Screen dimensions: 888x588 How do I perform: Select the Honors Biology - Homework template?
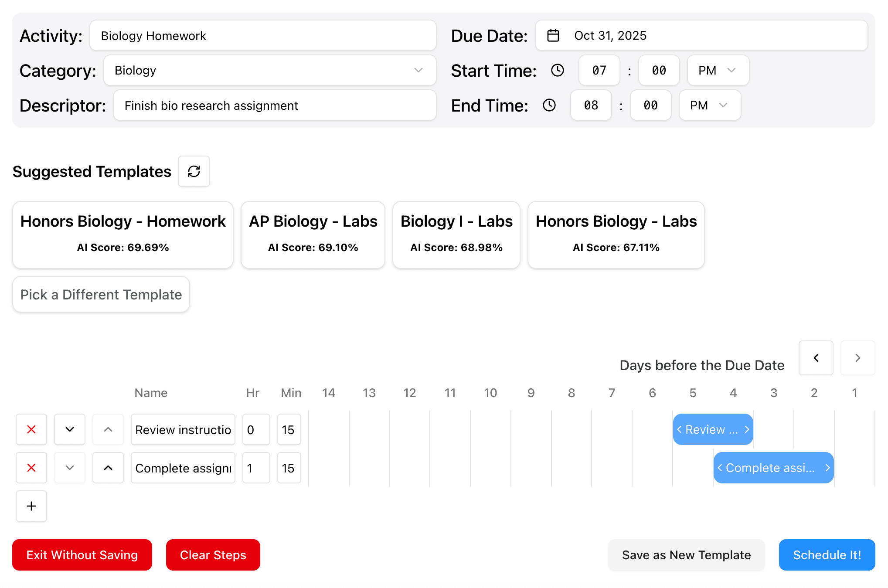pos(123,235)
